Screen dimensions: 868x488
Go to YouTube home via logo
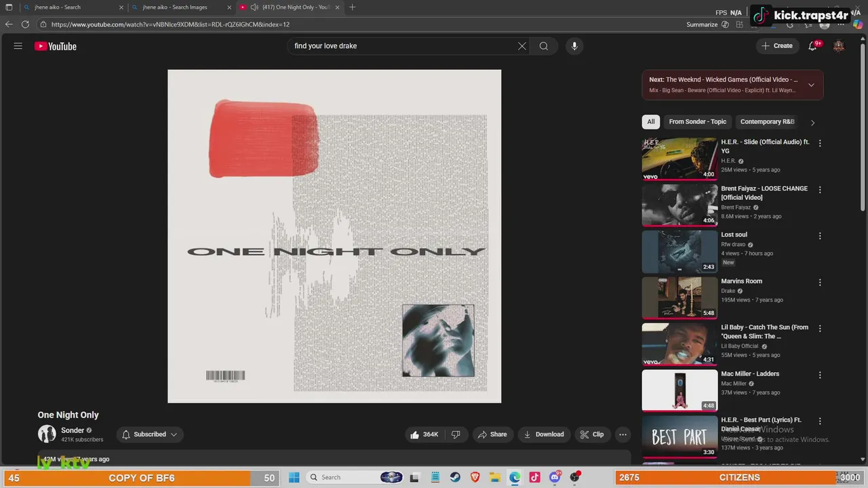coord(56,46)
